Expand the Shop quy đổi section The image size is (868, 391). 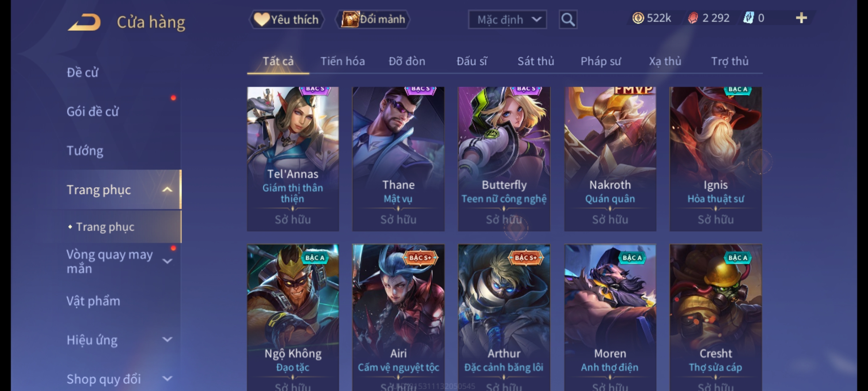167,379
